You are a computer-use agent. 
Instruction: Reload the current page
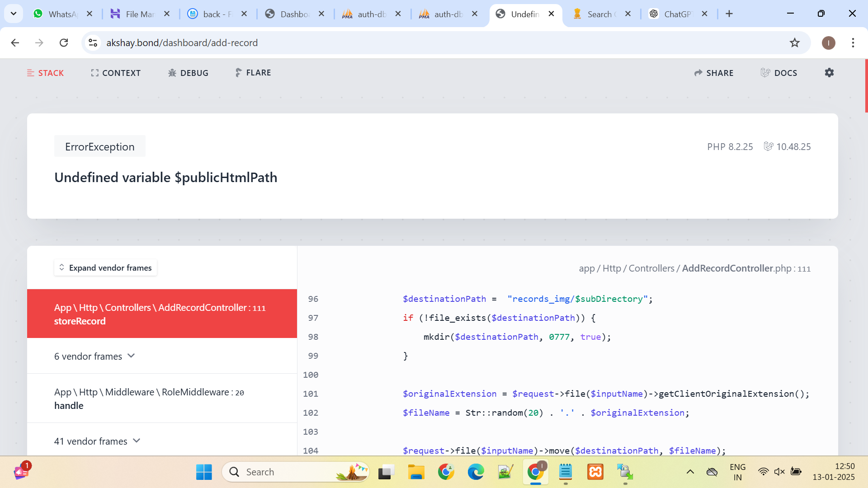tap(64, 42)
